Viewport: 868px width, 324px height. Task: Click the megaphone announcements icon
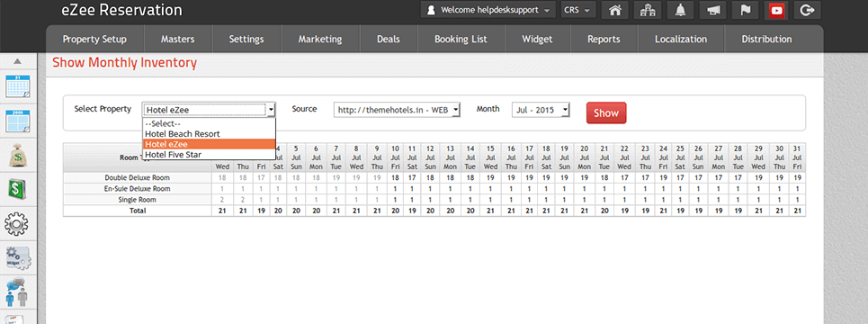[x=713, y=10]
